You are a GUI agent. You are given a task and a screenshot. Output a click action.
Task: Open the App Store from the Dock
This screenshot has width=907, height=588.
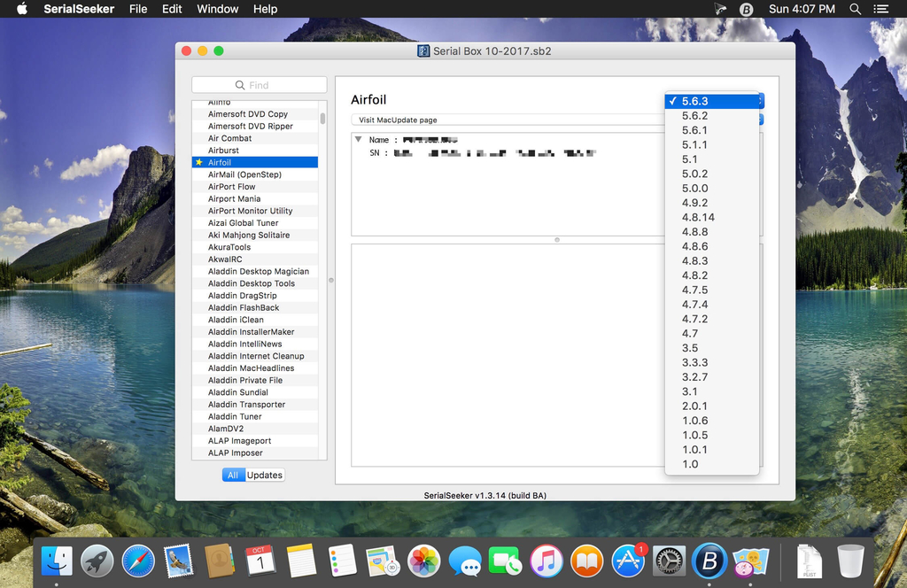pos(628,561)
